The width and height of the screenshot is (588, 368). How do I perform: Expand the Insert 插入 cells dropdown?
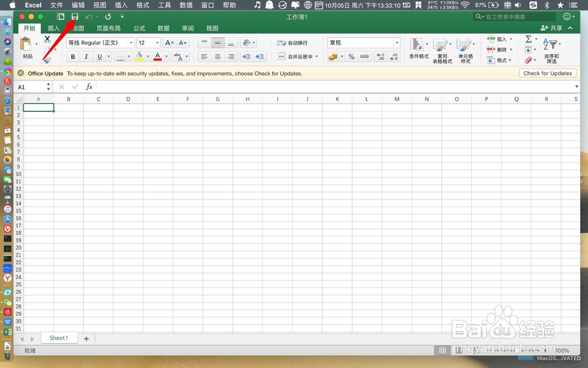point(511,39)
